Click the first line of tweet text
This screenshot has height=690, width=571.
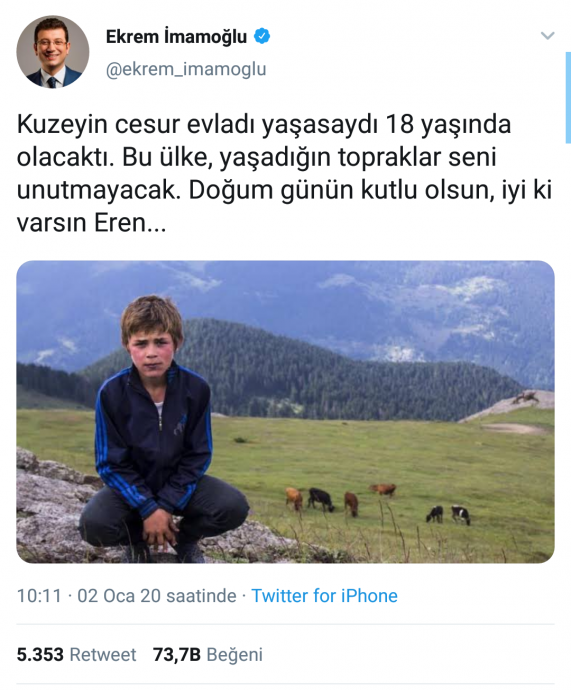coord(264,125)
